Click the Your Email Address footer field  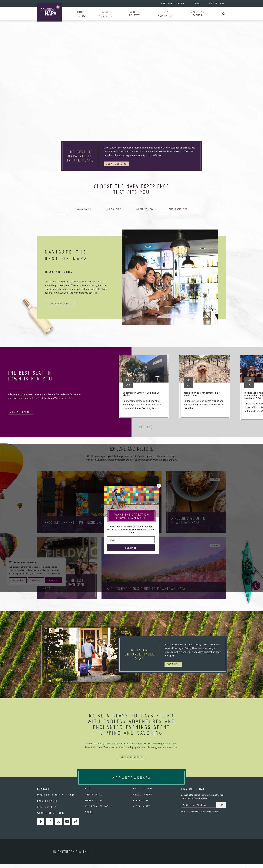199,805
